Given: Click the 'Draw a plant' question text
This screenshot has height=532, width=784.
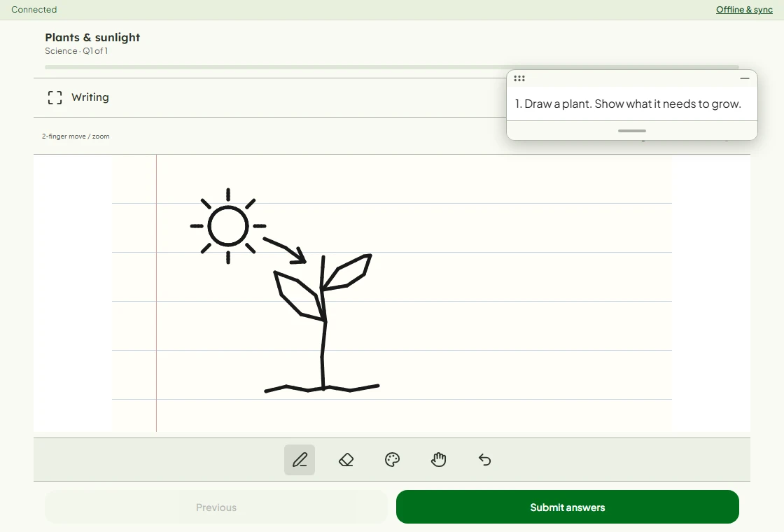Looking at the screenshot, I should pos(628,104).
